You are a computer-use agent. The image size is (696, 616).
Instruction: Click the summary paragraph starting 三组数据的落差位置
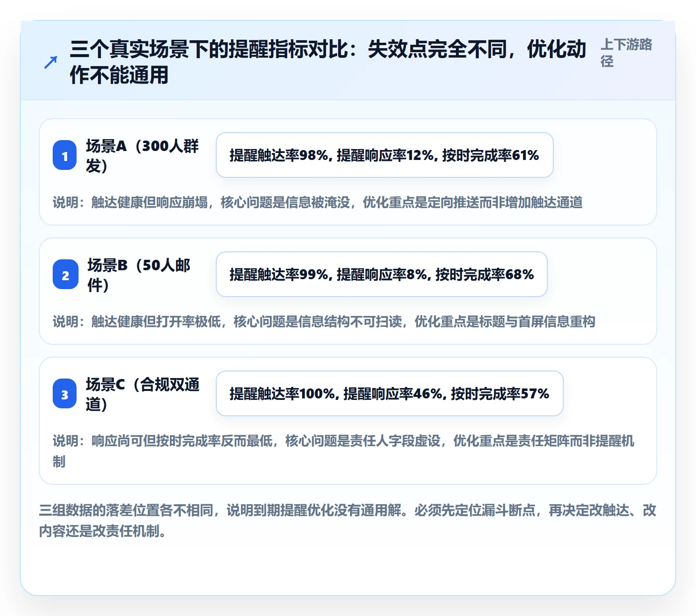pyautogui.click(x=348, y=521)
